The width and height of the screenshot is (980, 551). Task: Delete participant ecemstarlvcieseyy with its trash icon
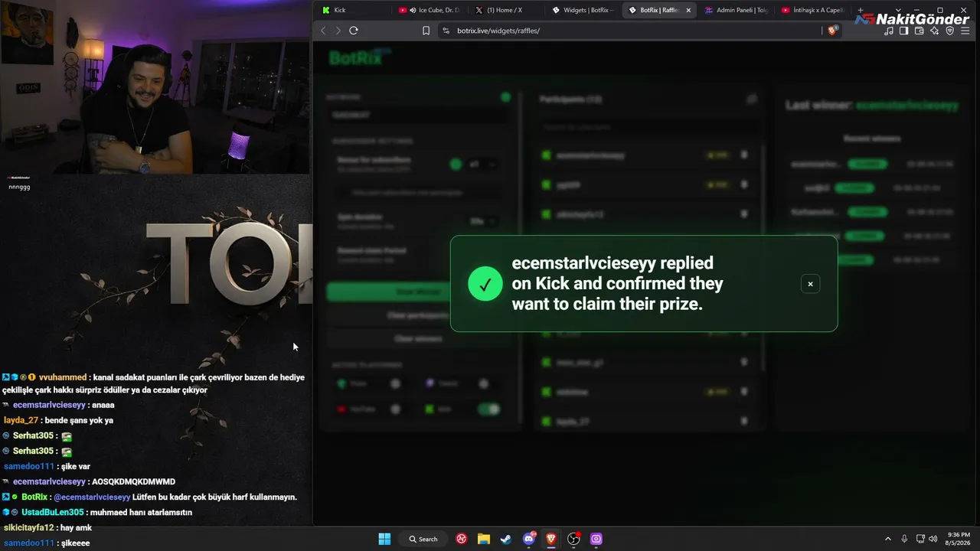point(743,155)
